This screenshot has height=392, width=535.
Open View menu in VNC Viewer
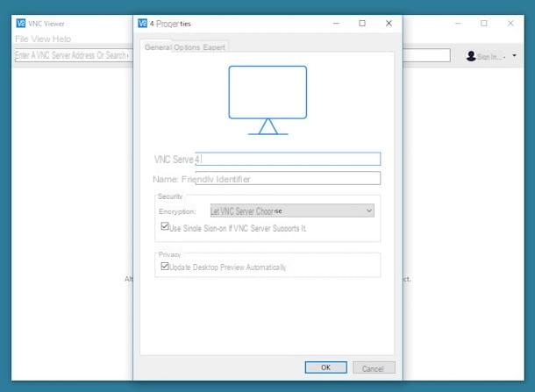pos(40,39)
